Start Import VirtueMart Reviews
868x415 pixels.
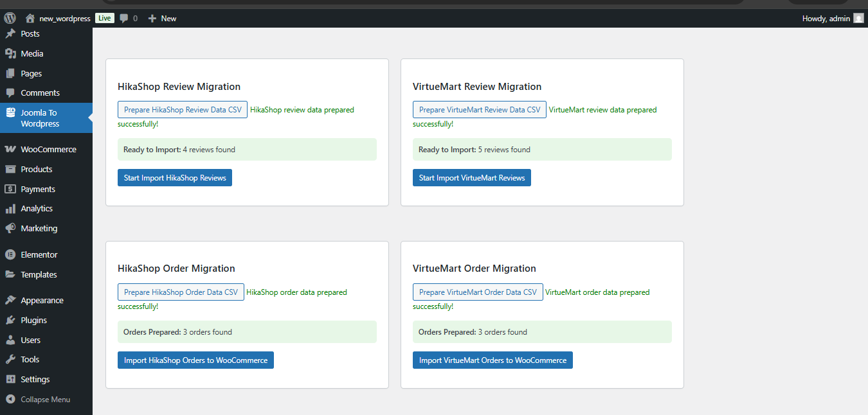[x=471, y=178]
